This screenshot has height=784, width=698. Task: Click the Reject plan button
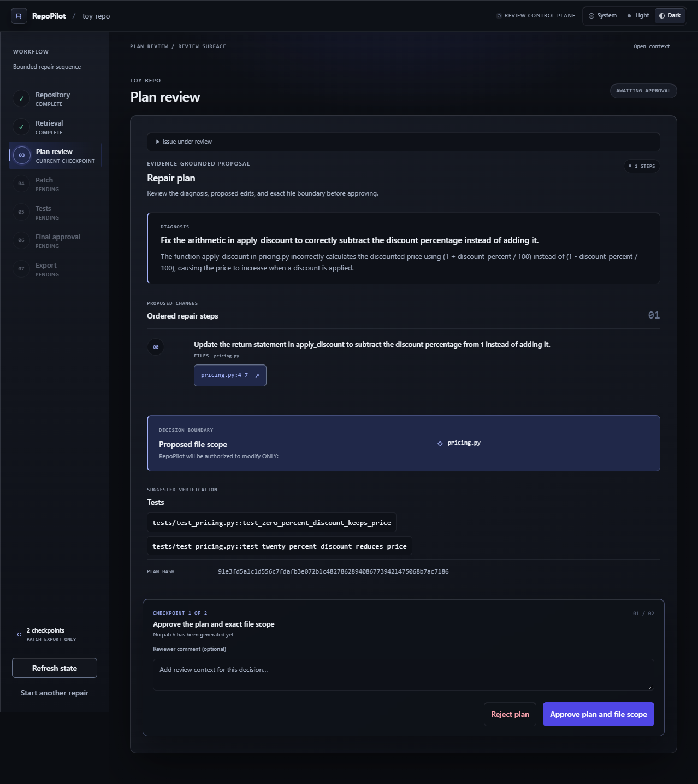point(510,714)
